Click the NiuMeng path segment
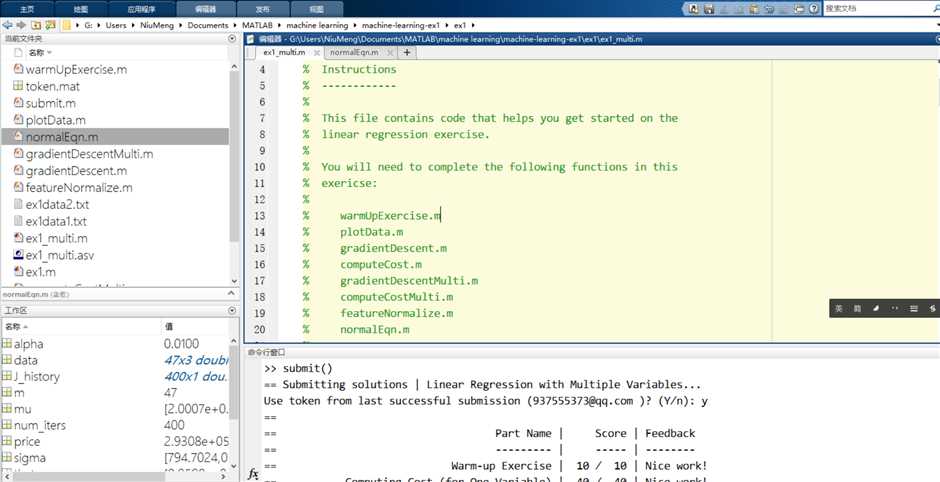 click(159, 25)
